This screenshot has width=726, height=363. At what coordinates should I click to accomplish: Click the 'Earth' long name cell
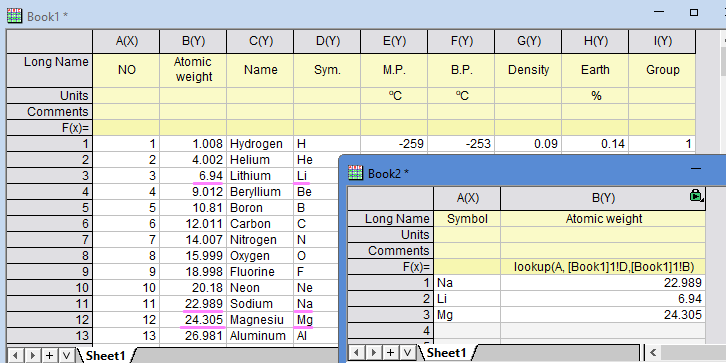[x=595, y=70]
